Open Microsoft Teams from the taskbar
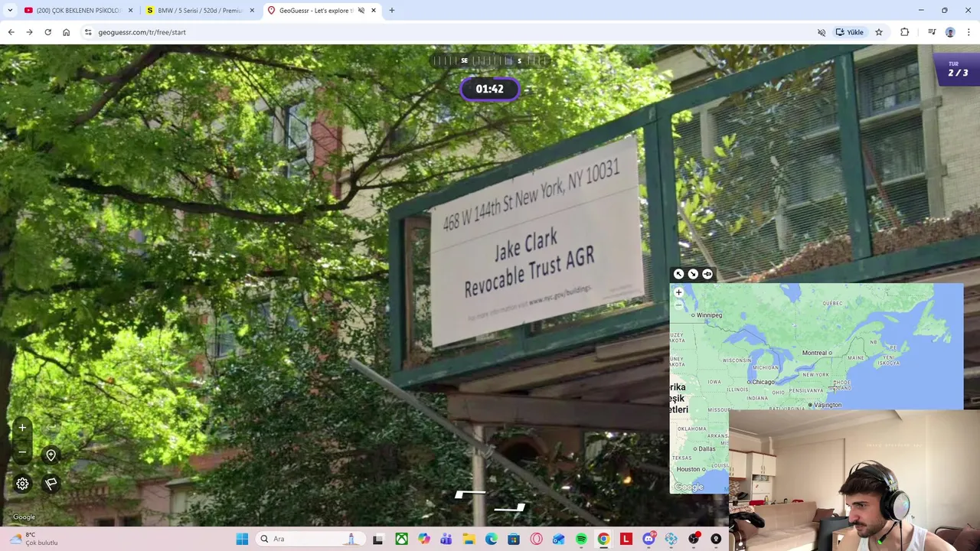 (446, 539)
